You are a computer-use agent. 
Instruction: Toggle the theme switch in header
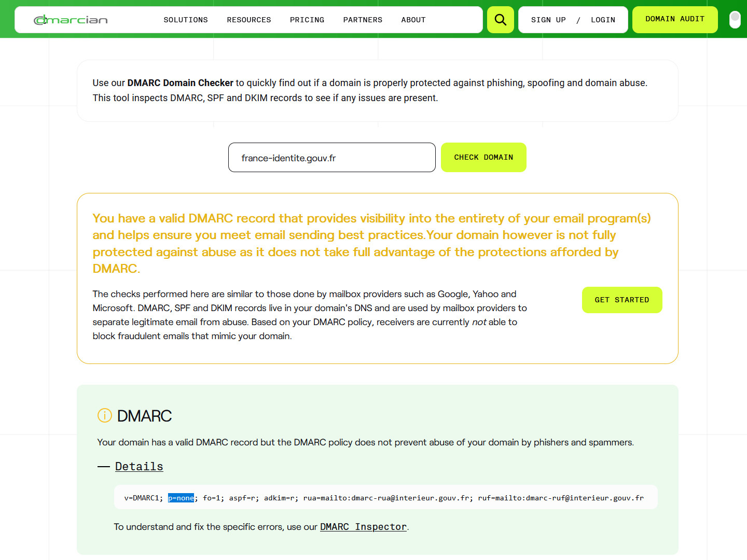[x=735, y=20]
